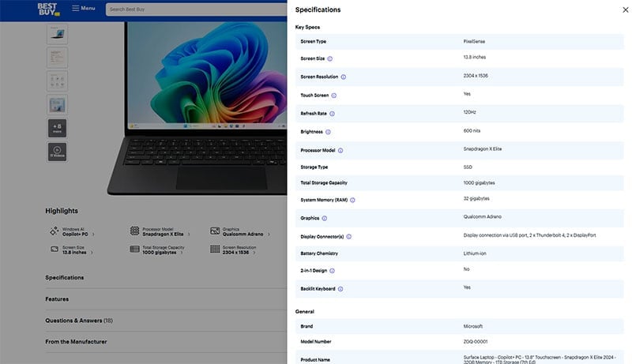Click info icon next to Backlit Keyboard
This screenshot has width=632, height=364.
pyautogui.click(x=341, y=289)
